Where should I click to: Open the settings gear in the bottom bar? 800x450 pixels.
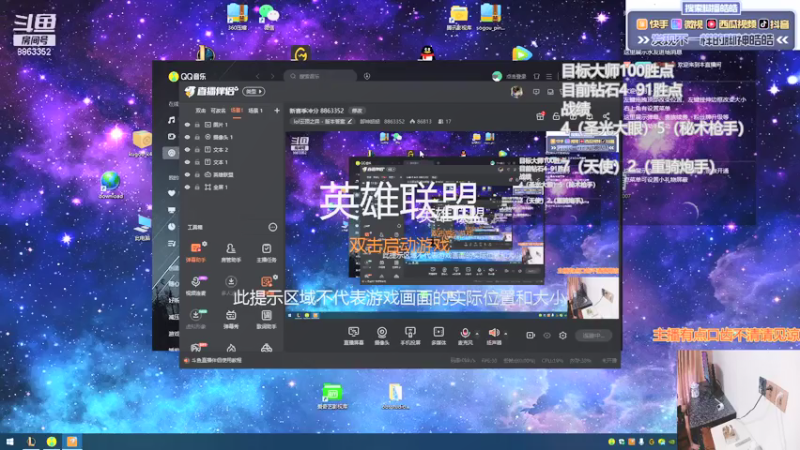pyautogui.click(x=563, y=335)
